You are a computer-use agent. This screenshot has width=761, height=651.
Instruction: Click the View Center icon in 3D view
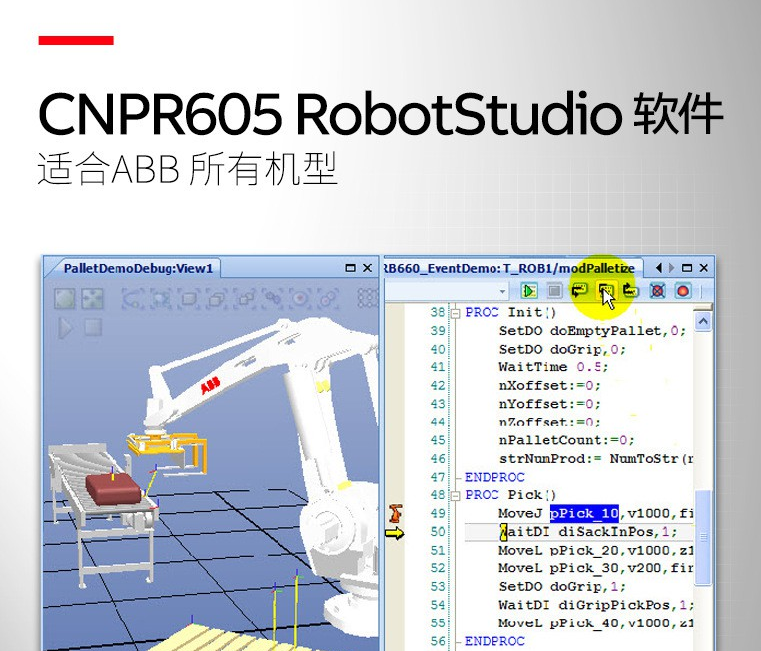click(92, 299)
